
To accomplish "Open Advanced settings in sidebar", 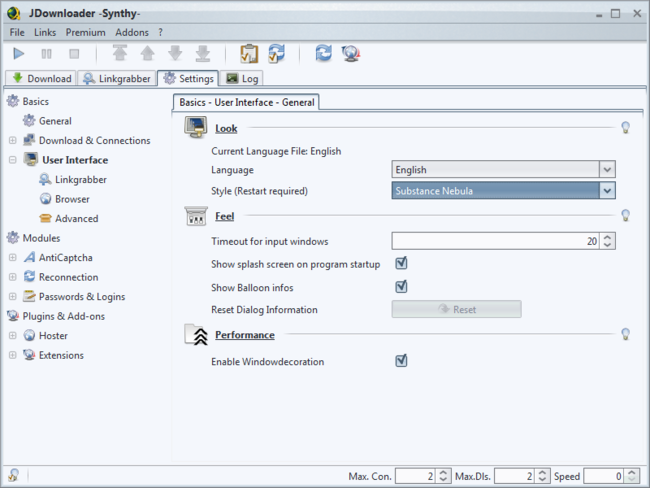I will click(69, 219).
